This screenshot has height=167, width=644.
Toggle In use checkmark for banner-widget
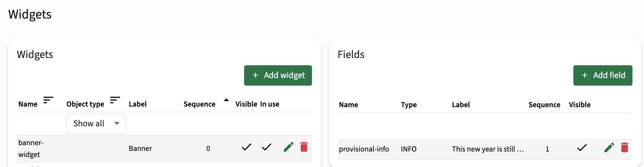coord(267,147)
